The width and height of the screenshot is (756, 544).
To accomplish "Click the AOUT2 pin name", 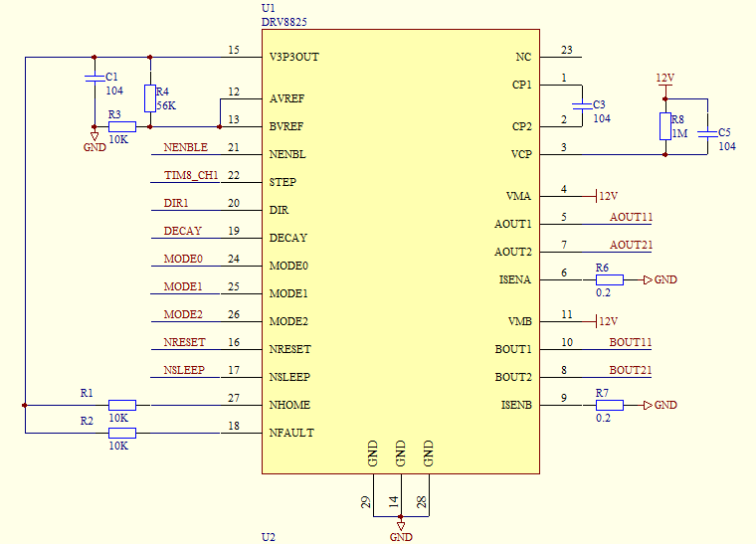I will pos(513,252).
